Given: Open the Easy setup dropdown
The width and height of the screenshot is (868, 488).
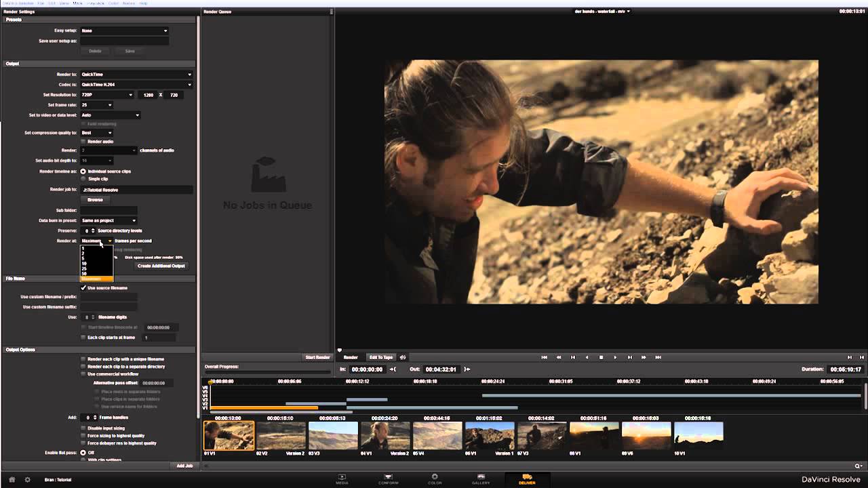Looking at the screenshot, I should [124, 30].
